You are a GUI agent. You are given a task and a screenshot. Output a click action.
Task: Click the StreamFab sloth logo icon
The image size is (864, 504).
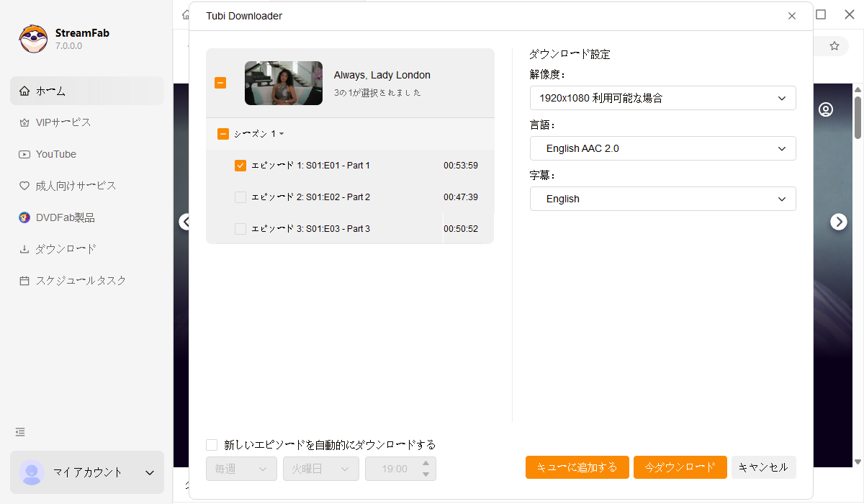[x=33, y=39]
